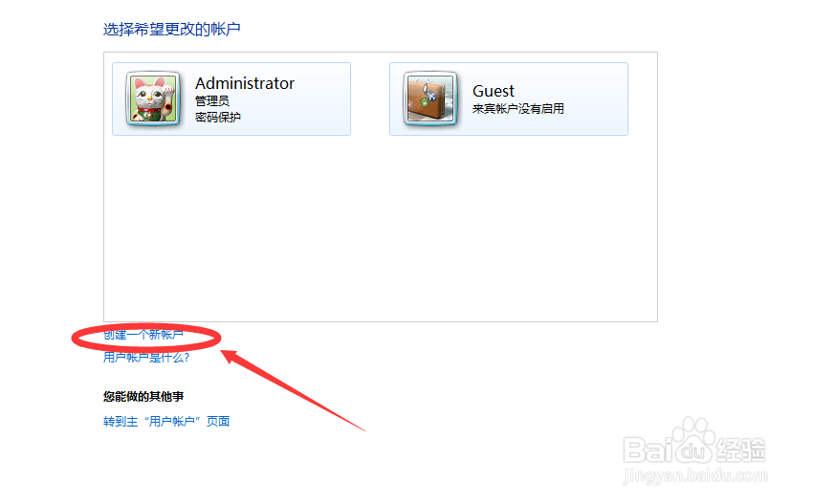Click the jingyan.baidu.com watermark URL
Image resolution: width=813 pixels, height=504 pixels.
pyautogui.click(x=695, y=475)
